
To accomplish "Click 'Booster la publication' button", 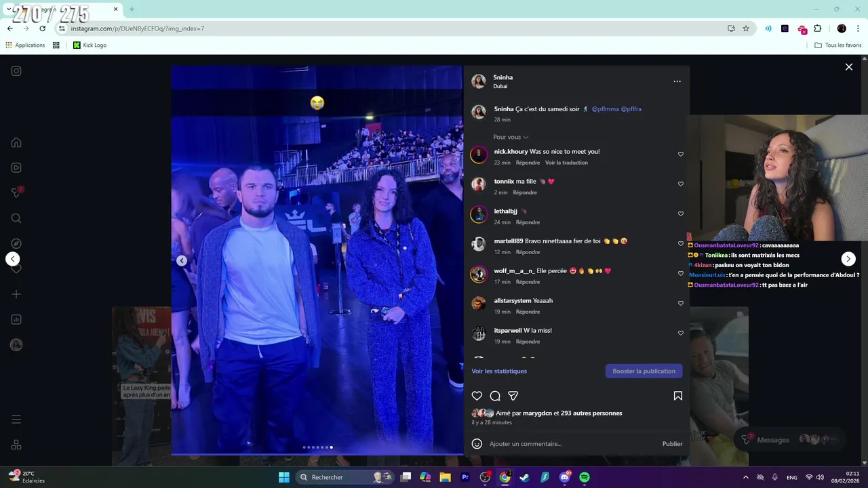I will [x=644, y=371].
